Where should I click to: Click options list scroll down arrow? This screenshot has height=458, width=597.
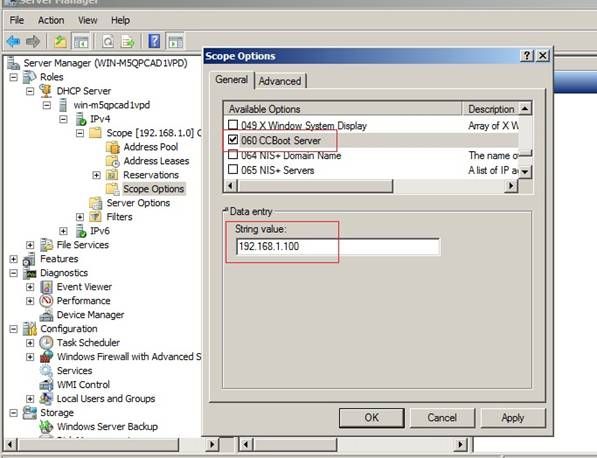(x=525, y=171)
